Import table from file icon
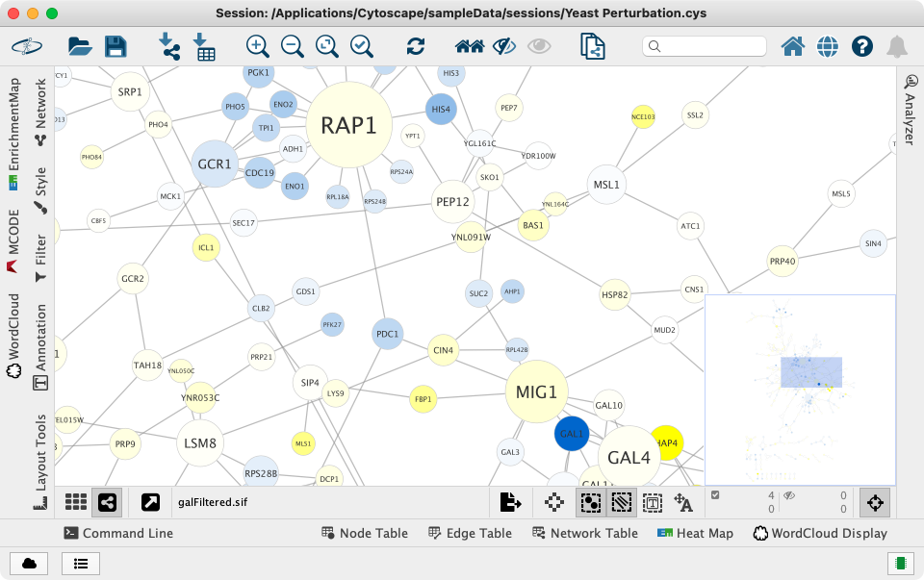924x580 pixels. [204, 46]
